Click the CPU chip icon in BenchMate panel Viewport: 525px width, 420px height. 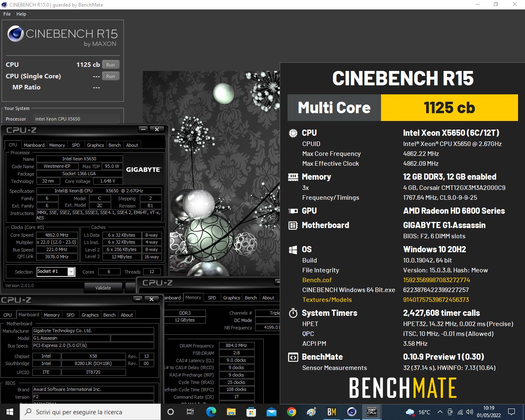pyautogui.click(x=293, y=133)
